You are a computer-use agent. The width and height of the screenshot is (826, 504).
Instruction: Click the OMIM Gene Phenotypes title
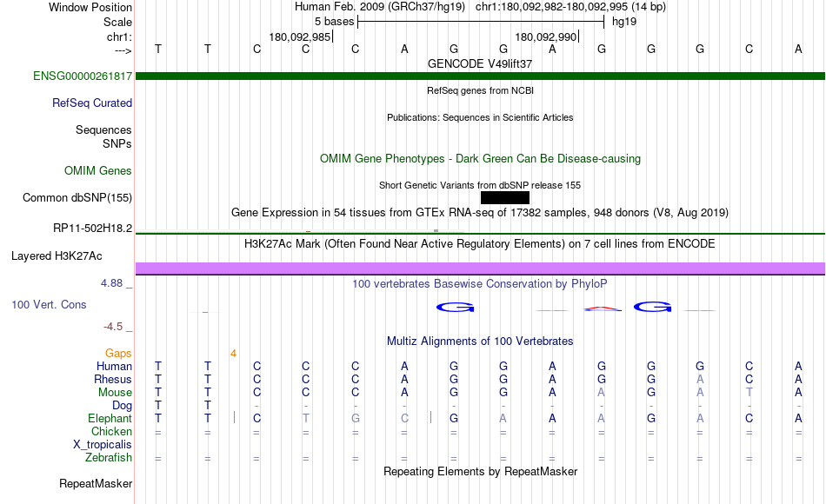pos(481,158)
